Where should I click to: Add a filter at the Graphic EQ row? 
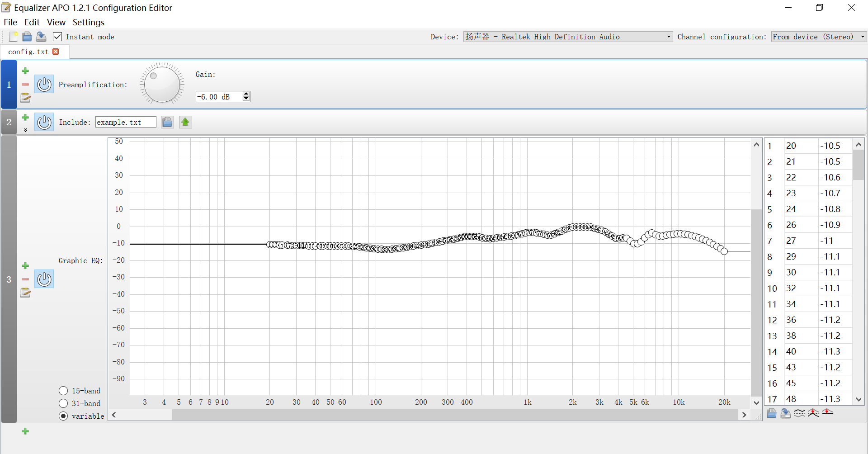pos(25,266)
